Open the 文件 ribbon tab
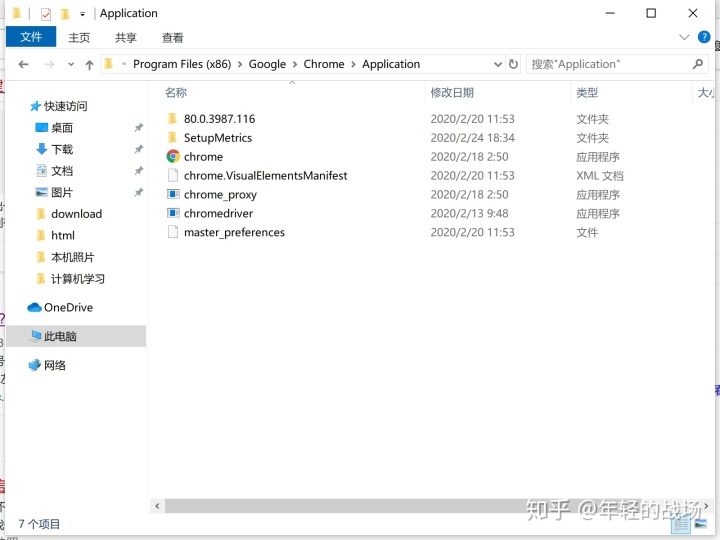This screenshot has height=540, width=720. coord(31,37)
